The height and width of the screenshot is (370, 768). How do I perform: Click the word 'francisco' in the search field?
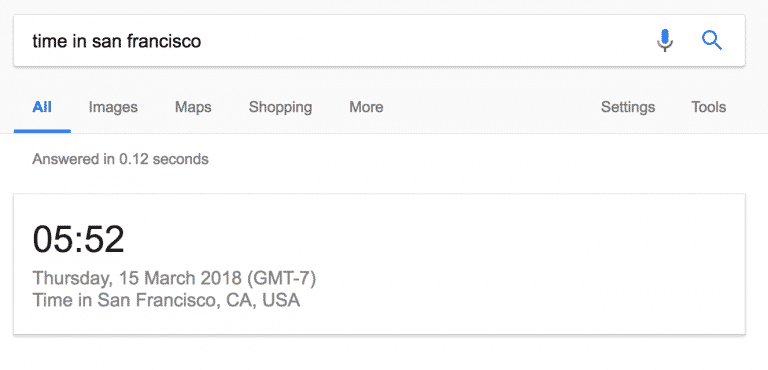164,41
